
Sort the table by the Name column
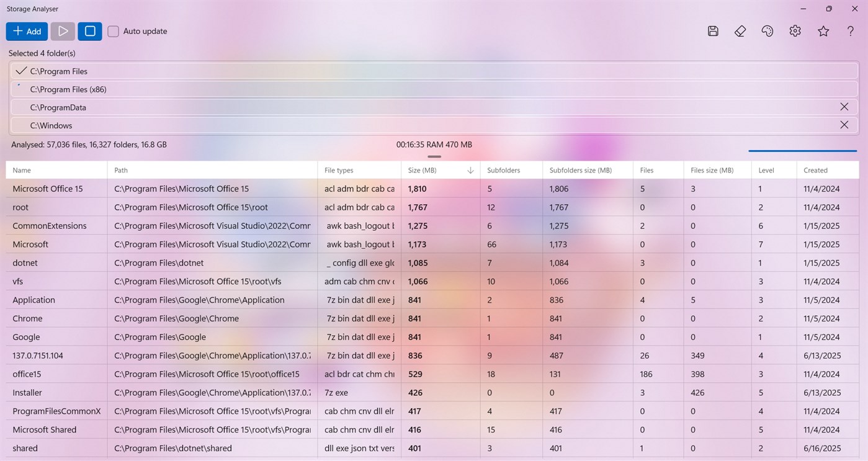coord(22,169)
